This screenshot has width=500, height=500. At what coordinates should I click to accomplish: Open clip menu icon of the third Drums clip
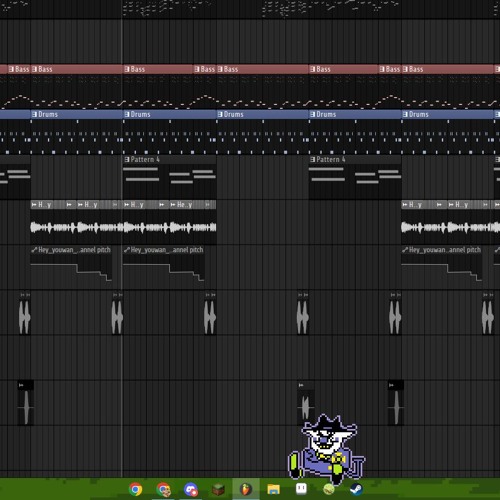(220, 114)
